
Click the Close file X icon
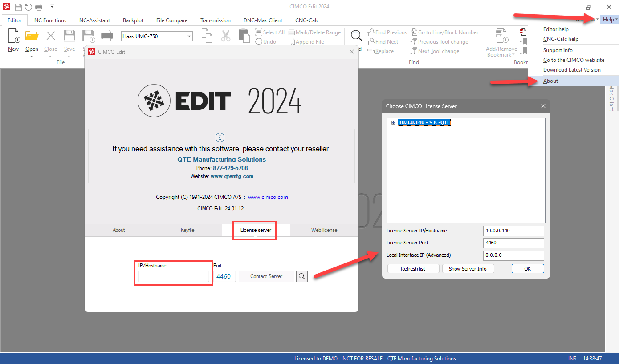pyautogui.click(x=51, y=36)
